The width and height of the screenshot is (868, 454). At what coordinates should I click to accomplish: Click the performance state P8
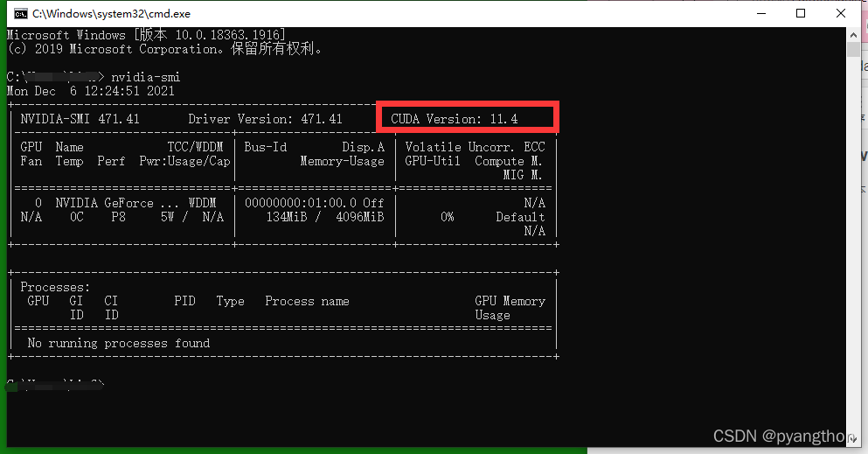pyautogui.click(x=118, y=217)
